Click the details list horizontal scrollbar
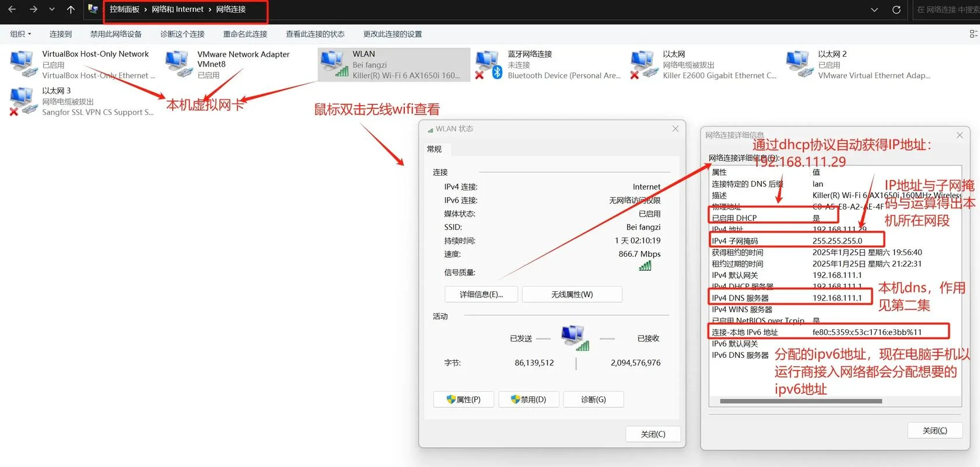This screenshot has height=467, width=980. [x=801, y=401]
